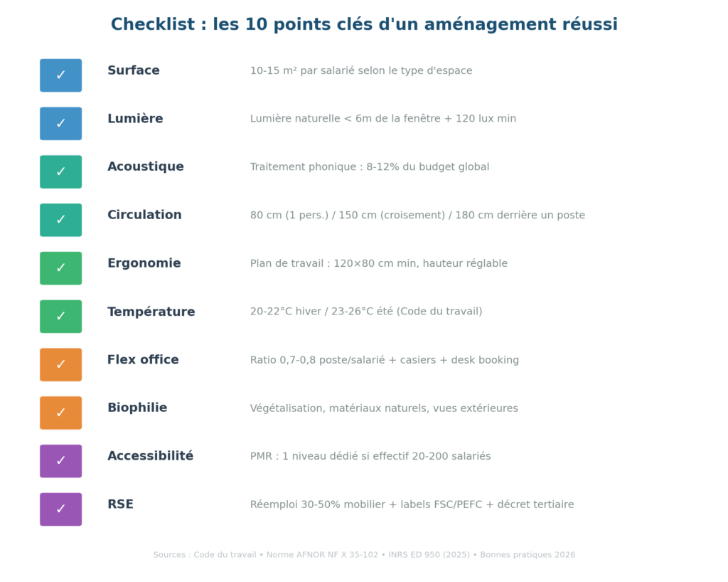Click the Réemploi 30-50% mobilier description
Image resolution: width=728 pixels, height=582 pixels.
tap(412, 504)
